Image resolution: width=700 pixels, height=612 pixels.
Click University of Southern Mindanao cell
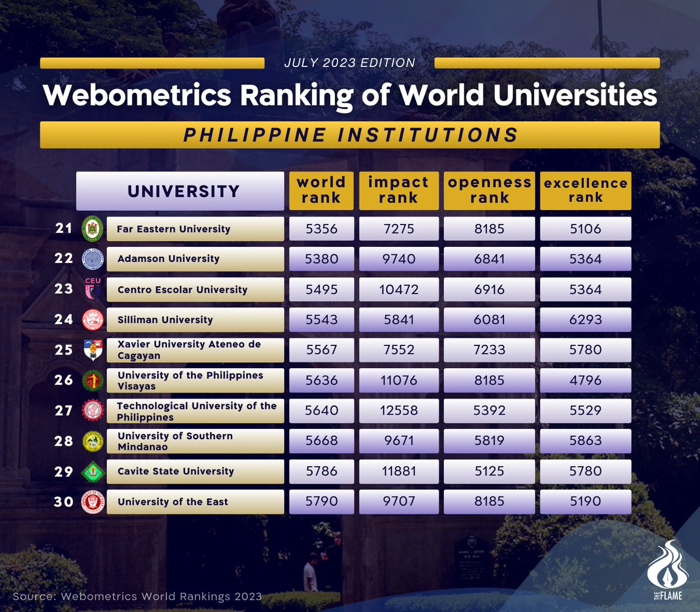point(195,441)
